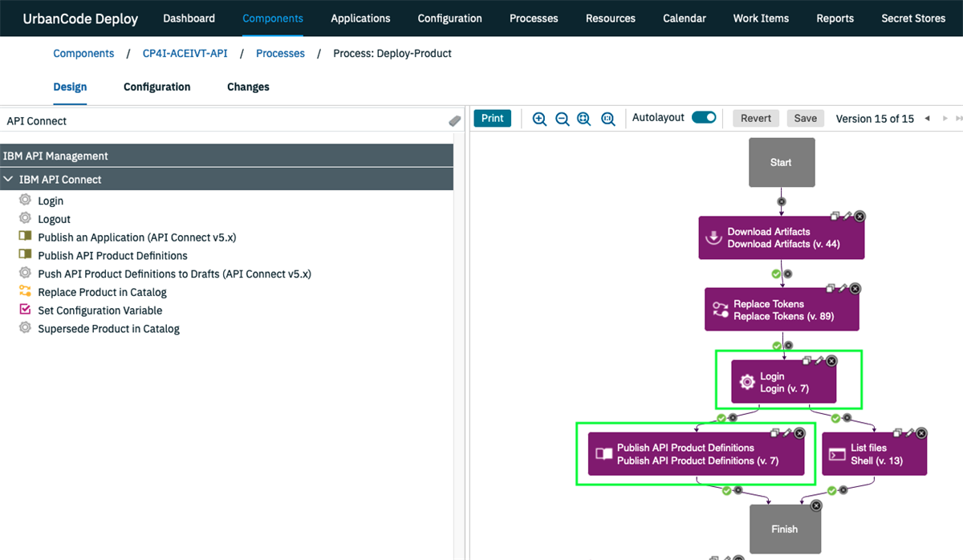Disable the Autolayout toggle
The width and height of the screenshot is (963, 560).
[704, 117]
